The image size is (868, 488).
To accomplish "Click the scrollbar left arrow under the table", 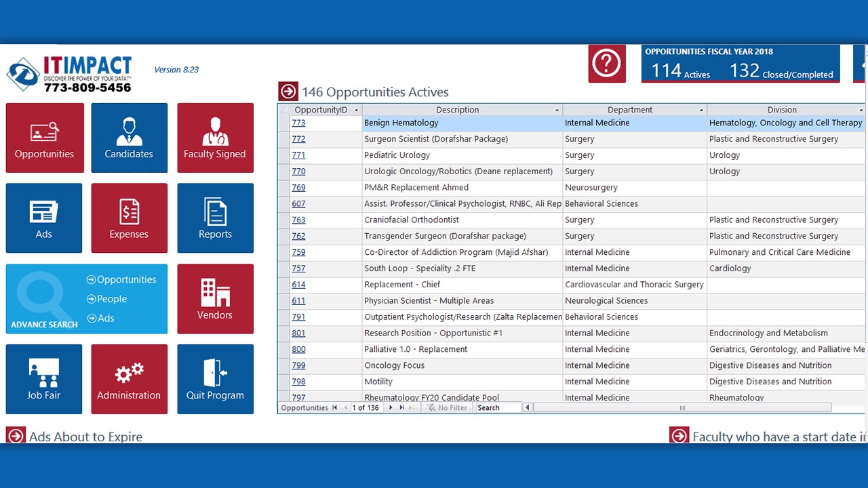I will (x=528, y=408).
